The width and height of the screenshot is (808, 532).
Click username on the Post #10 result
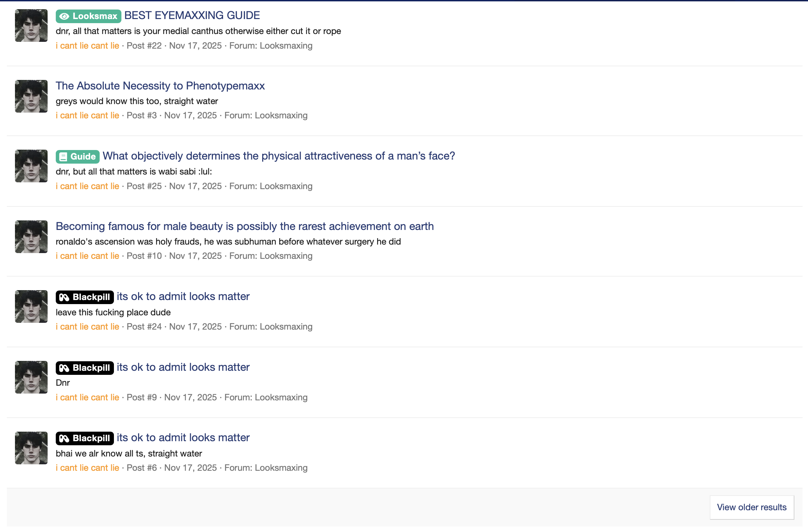coord(87,256)
